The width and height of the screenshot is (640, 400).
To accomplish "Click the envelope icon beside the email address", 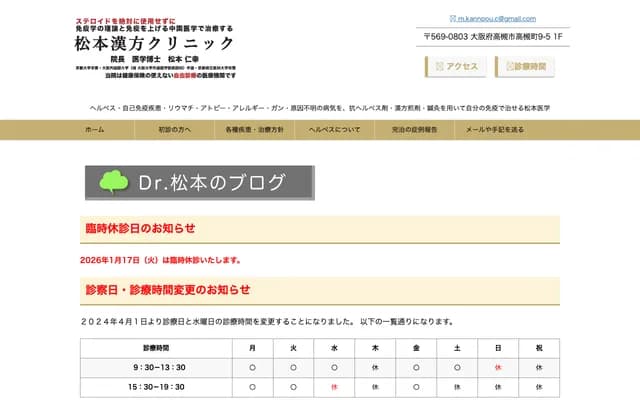I will [x=453, y=19].
